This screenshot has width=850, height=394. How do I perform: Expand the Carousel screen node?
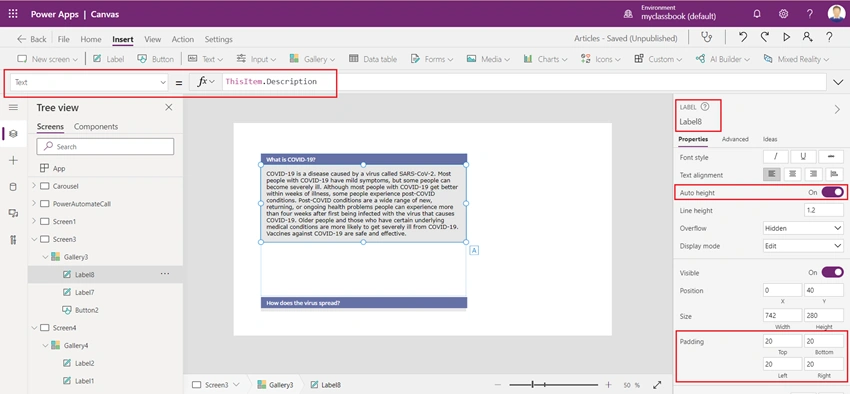[x=34, y=186]
